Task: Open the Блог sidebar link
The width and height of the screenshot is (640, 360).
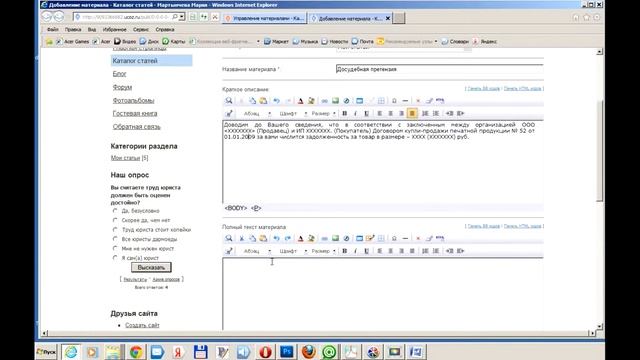Action: (x=120, y=74)
